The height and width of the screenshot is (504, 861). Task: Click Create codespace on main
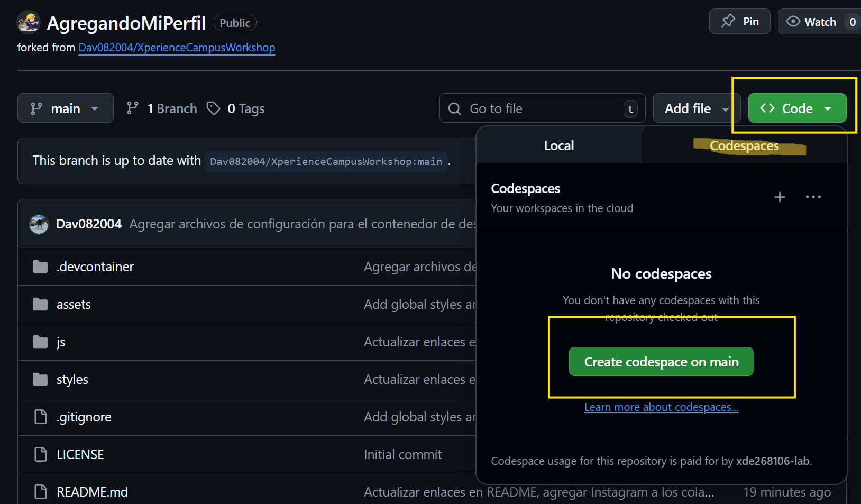tap(661, 361)
